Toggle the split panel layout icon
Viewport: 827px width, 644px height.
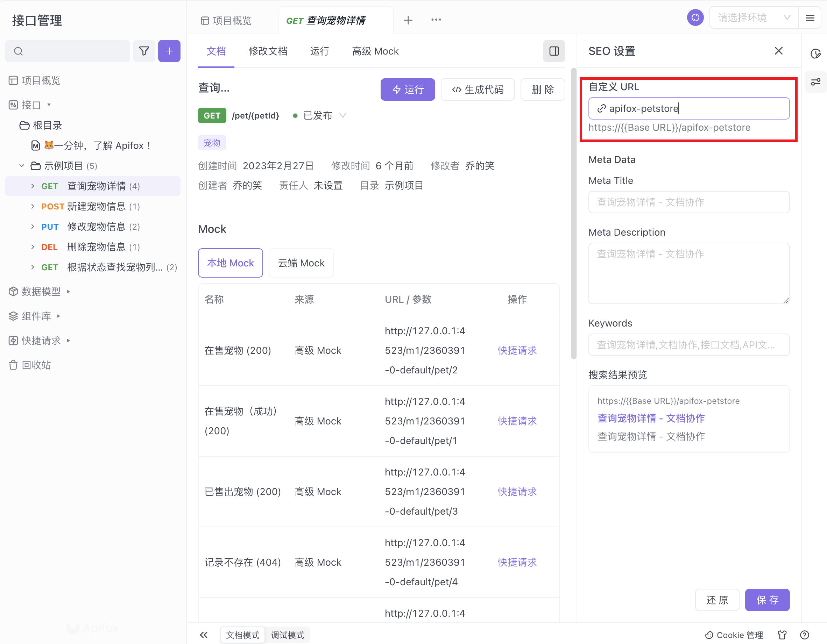(x=553, y=51)
